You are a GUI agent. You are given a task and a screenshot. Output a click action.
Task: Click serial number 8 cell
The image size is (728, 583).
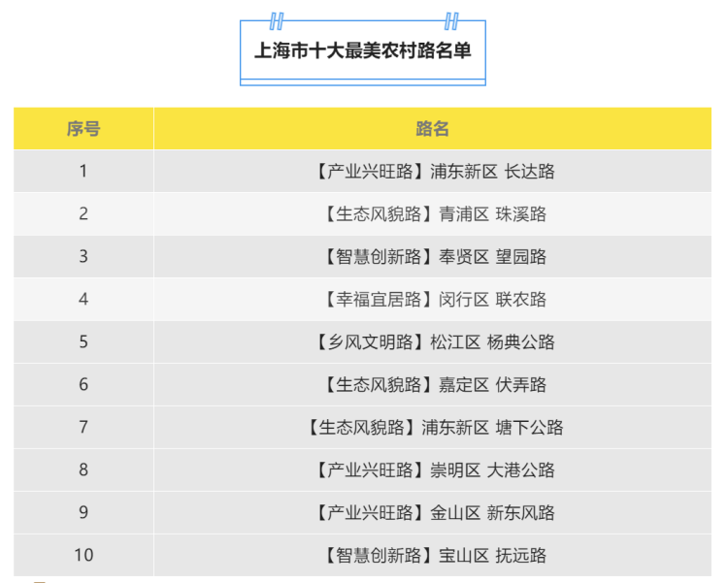click(x=83, y=470)
